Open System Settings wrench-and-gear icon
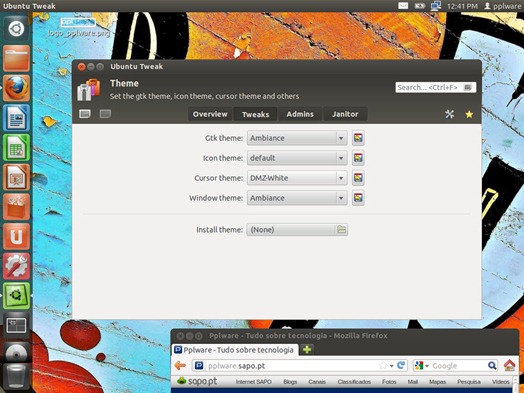524x393 pixels. [x=16, y=266]
